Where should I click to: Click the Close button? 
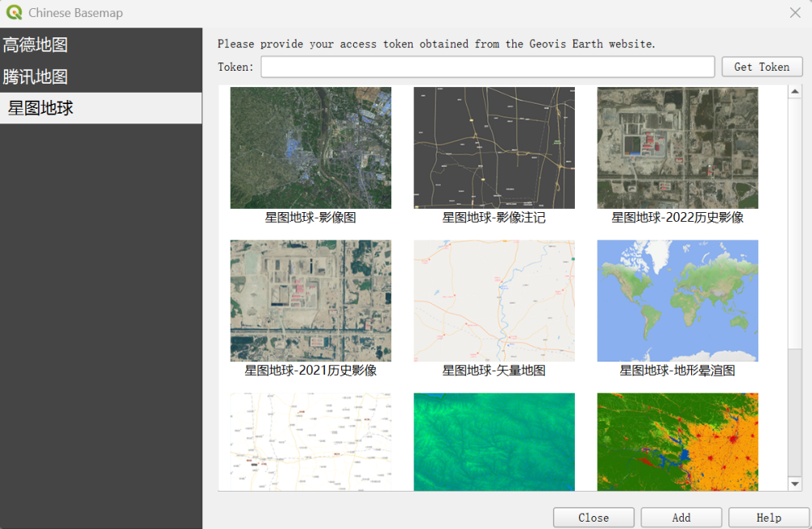[594, 518]
